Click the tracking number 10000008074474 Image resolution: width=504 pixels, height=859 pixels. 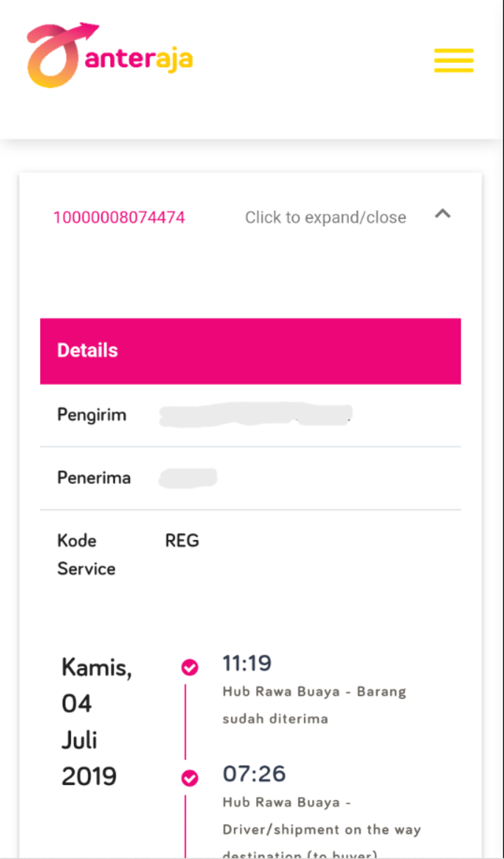coord(119,217)
